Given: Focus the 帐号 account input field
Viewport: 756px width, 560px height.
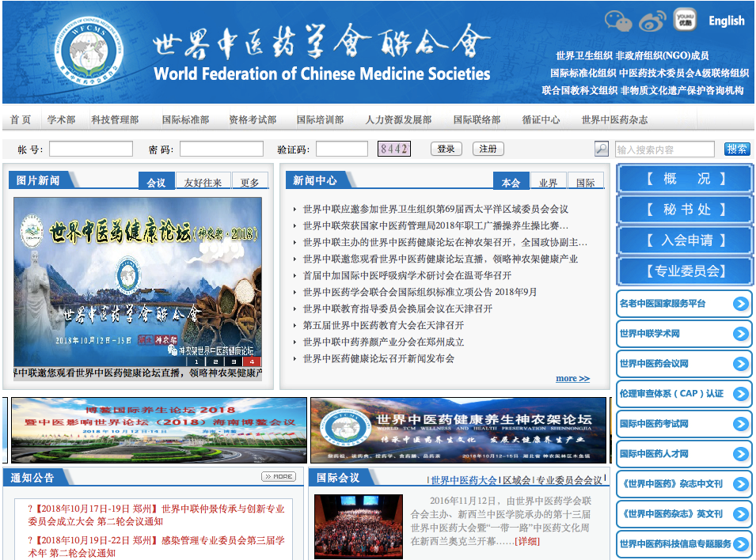Looking at the screenshot, I should click(91, 149).
